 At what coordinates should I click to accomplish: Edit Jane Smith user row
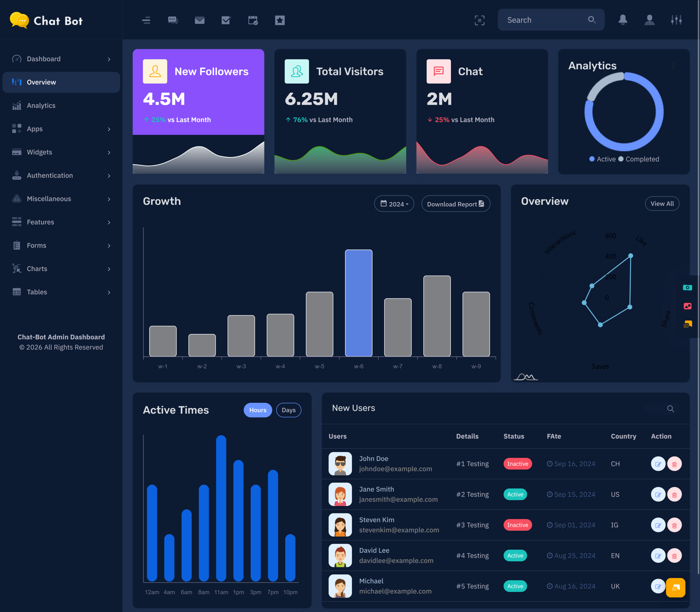tap(658, 495)
